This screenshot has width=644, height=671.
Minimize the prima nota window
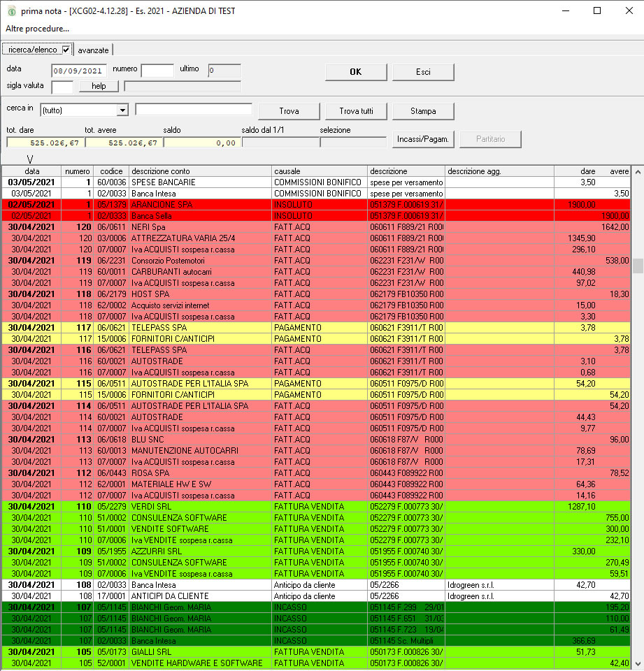pyautogui.click(x=566, y=10)
